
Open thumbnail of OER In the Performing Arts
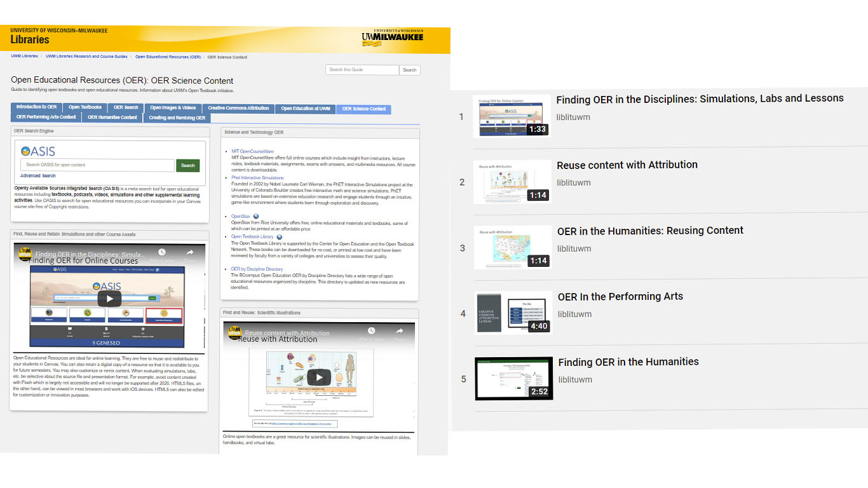coord(513,313)
